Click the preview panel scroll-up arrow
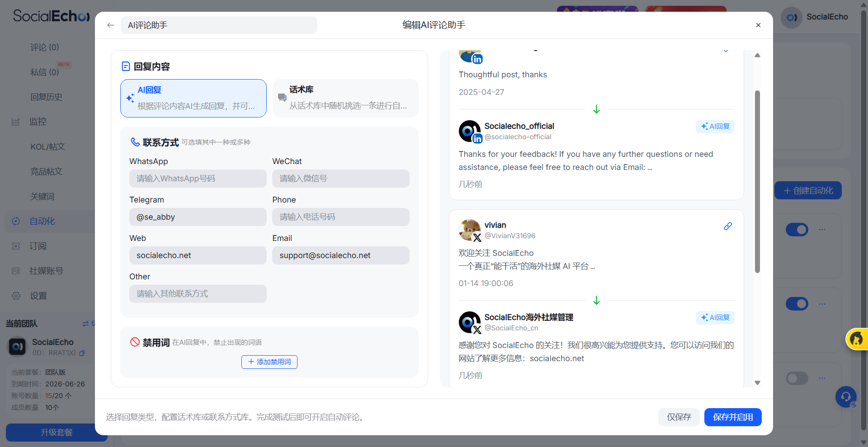 [757, 55]
